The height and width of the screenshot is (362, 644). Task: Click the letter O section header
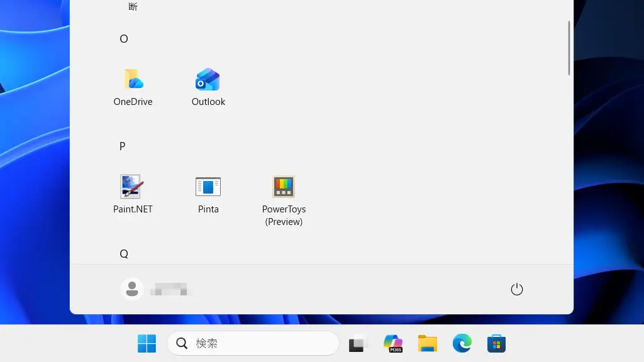124,39
